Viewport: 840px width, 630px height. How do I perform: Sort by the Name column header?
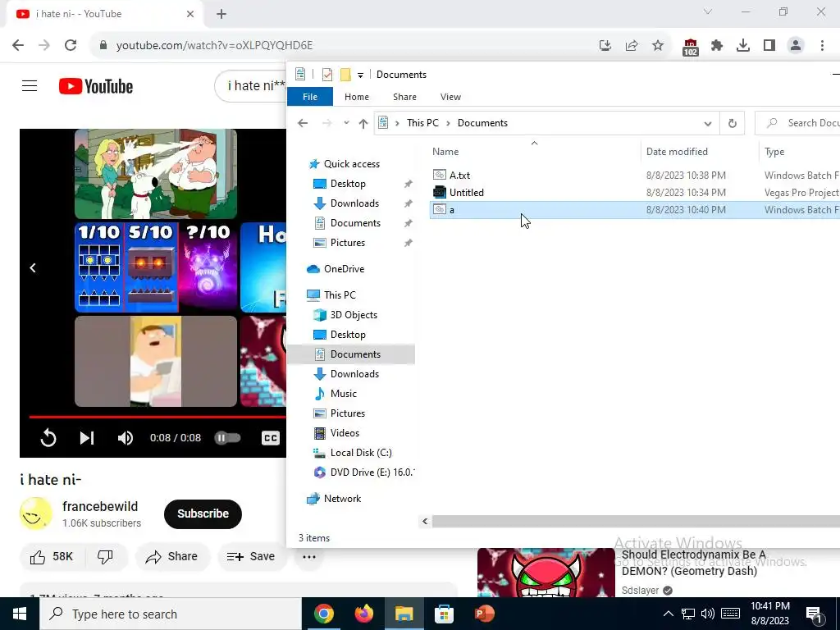click(445, 152)
